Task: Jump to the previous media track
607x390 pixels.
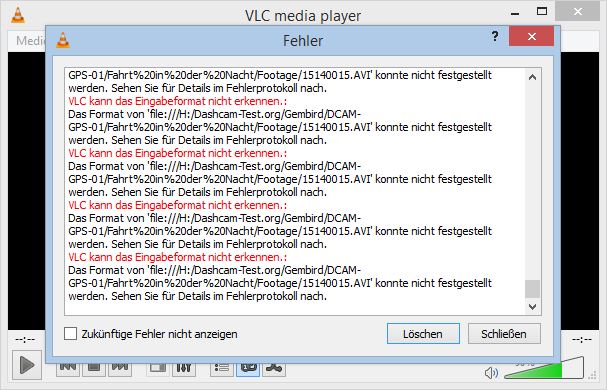Action: coord(68,369)
